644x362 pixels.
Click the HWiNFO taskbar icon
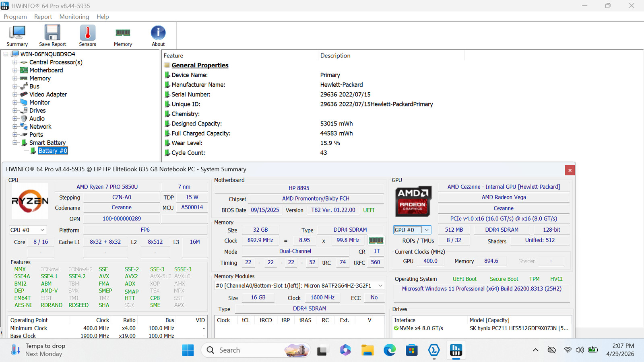pos(456,350)
